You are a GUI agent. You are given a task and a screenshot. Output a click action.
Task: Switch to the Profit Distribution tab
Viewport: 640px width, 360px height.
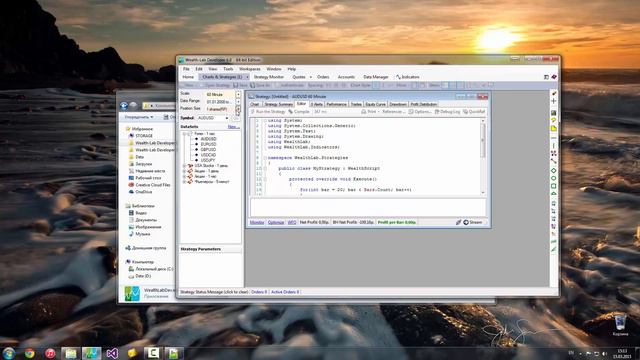424,104
